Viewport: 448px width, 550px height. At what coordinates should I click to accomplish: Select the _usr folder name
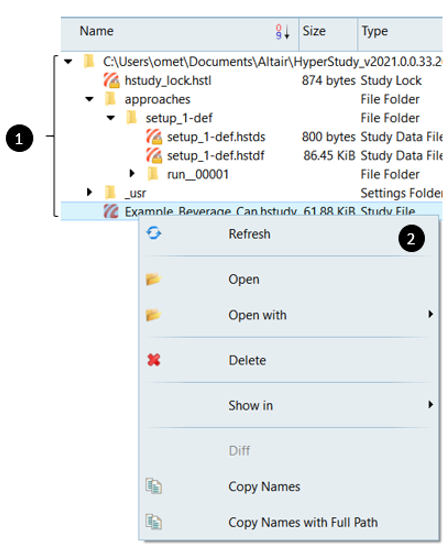coord(135,193)
